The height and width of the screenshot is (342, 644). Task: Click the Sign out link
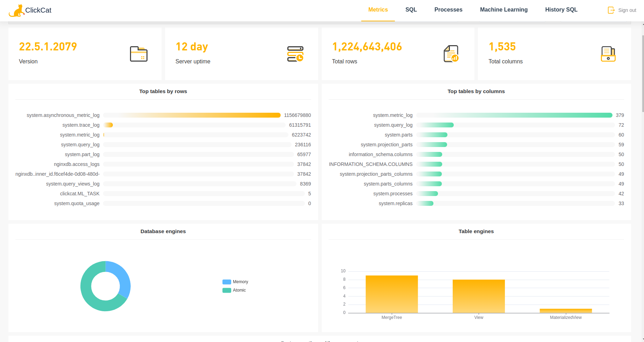point(627,10)
